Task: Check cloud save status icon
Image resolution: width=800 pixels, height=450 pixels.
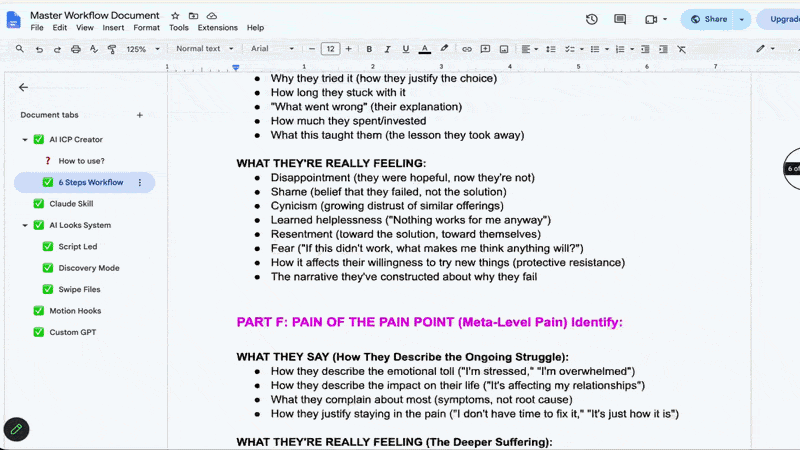Action: pos(212,16)
